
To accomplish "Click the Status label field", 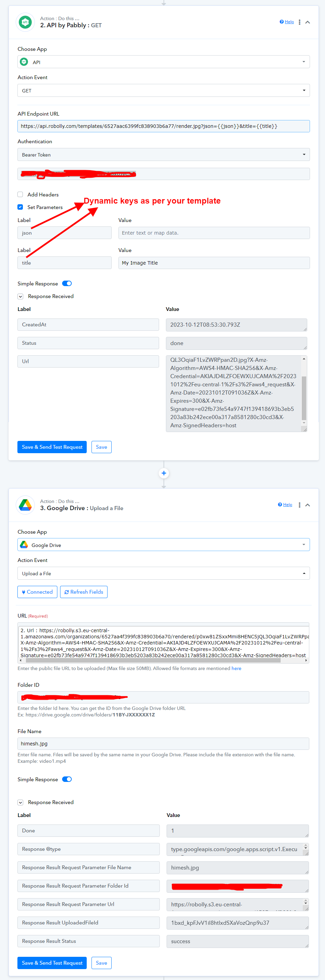I will [x=88, y=343].
